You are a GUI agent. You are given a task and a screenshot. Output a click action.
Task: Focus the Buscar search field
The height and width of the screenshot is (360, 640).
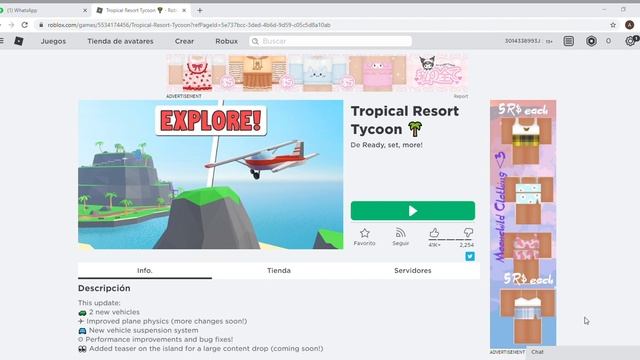[x=331, y=41]
